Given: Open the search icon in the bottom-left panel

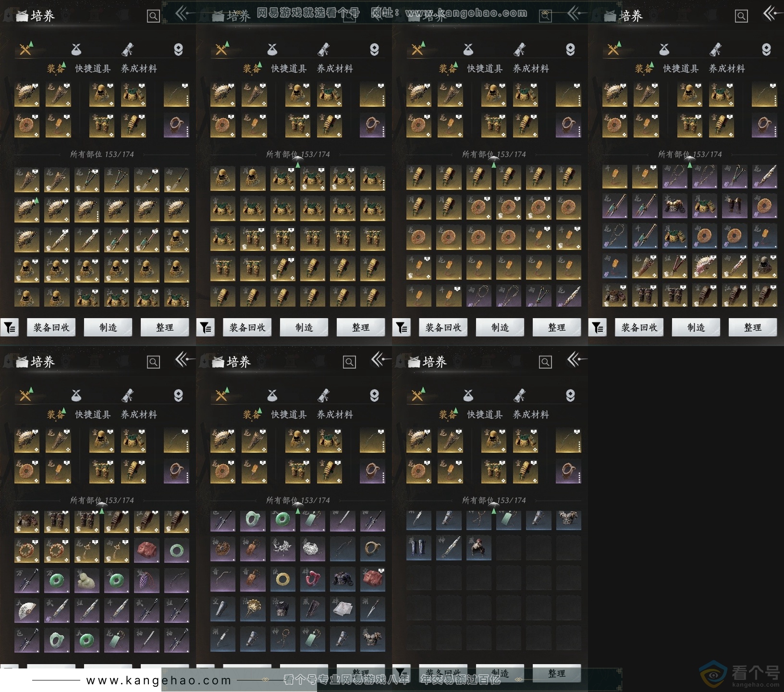Looking at the screenshot, I should [x=153, y=362].
